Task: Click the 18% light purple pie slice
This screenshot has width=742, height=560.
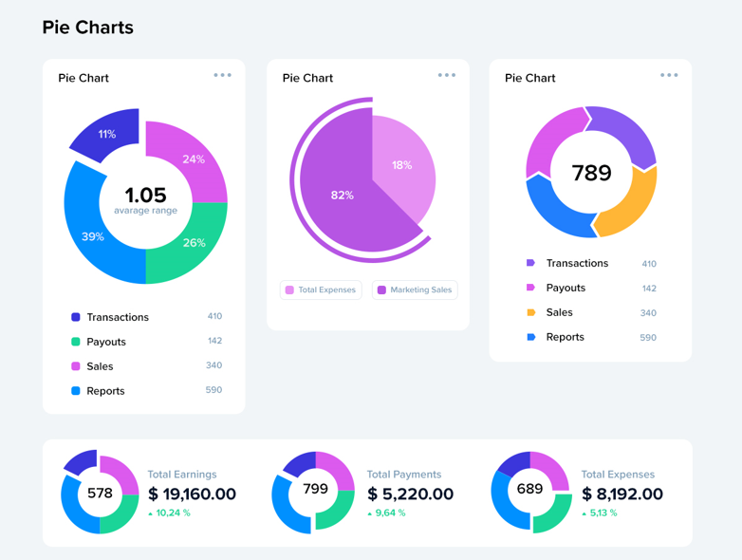Action: pos(402,165)
